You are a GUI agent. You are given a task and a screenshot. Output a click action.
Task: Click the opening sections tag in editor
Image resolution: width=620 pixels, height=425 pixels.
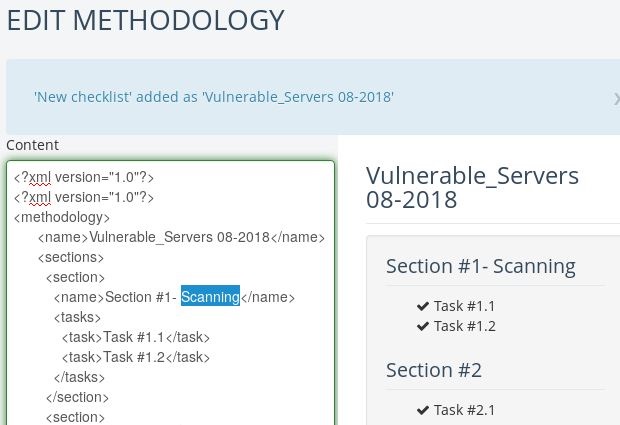[x=70, y=257]
